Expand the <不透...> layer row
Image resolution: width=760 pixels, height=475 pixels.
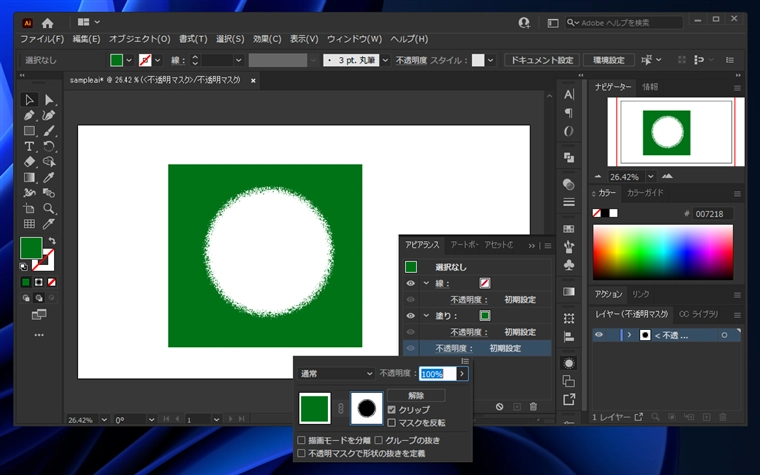[629, 335]
